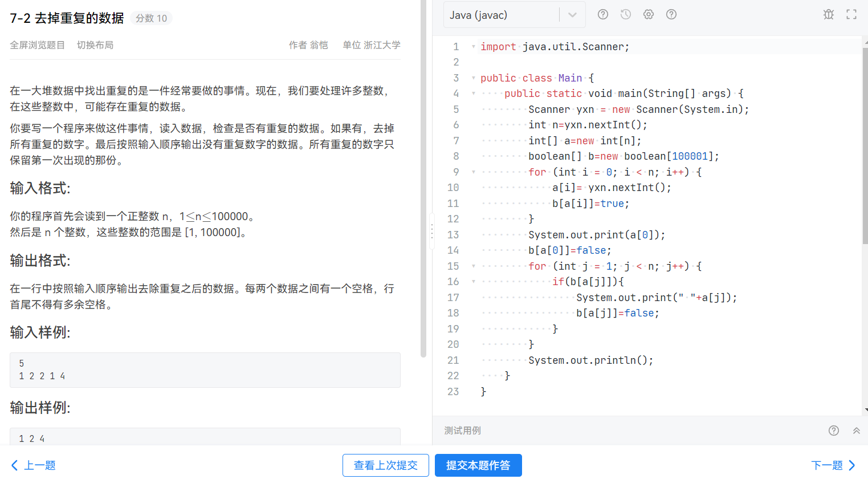Click the "输入格式:" heading

pos(40,188)
